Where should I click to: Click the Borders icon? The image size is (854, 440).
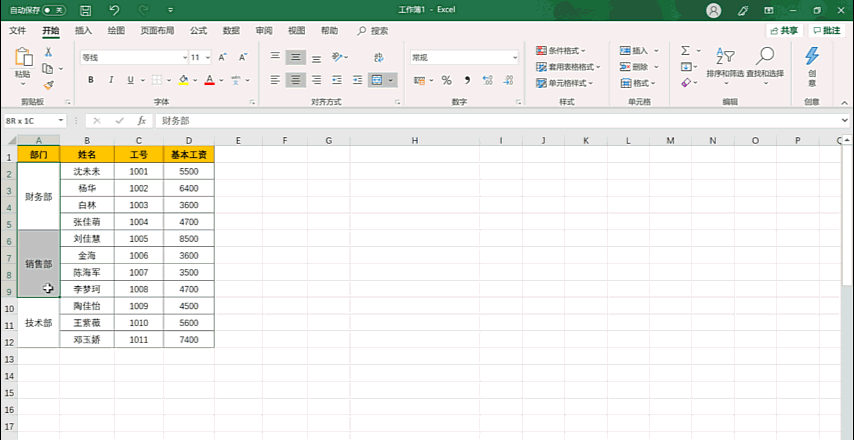tap(157, 80)
